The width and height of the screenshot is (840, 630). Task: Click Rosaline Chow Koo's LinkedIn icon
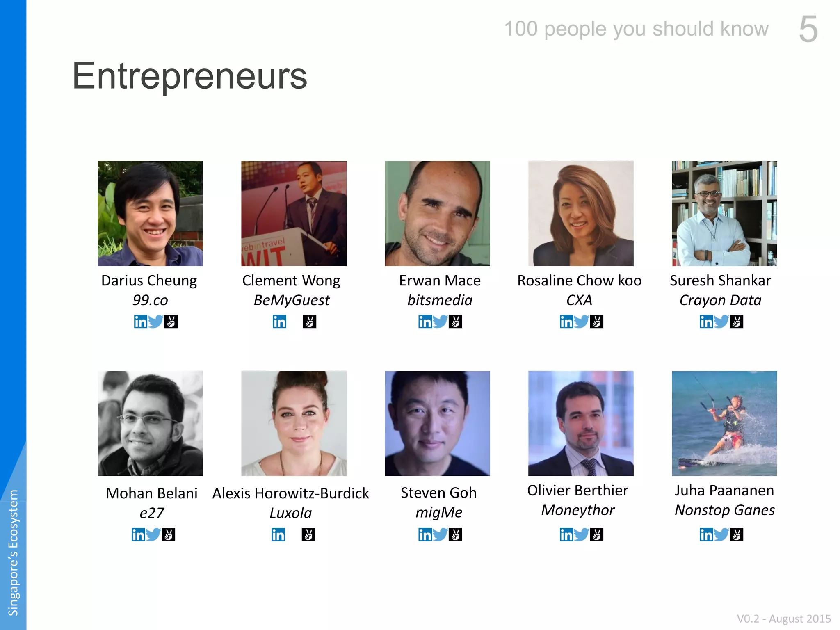(x=566, y=322)
